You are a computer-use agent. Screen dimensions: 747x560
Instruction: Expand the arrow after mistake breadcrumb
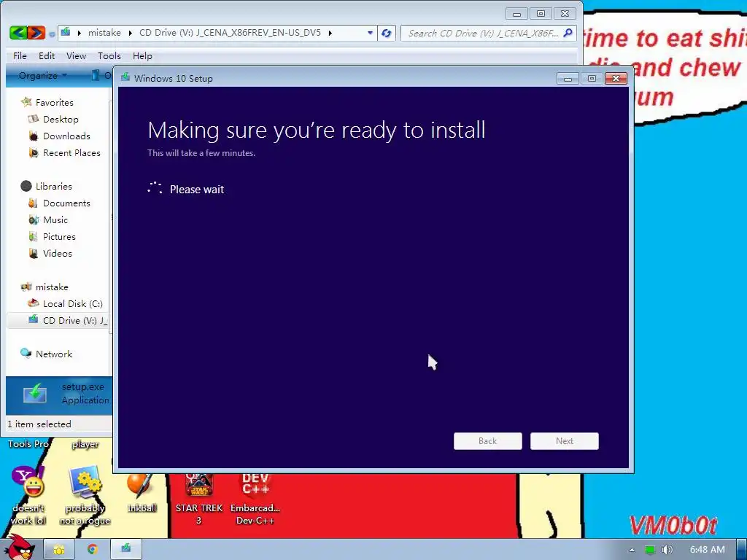pyautogui.click(x=130, y=33)
